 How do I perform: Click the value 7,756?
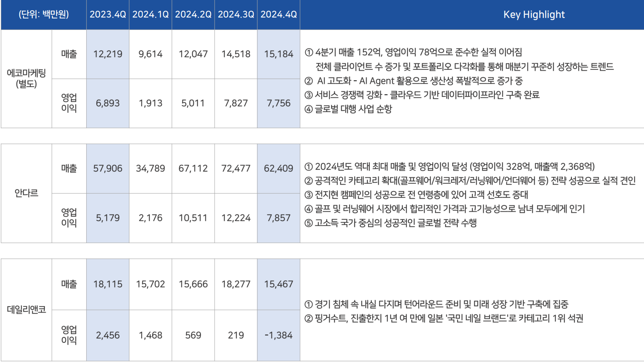point(278,103)
